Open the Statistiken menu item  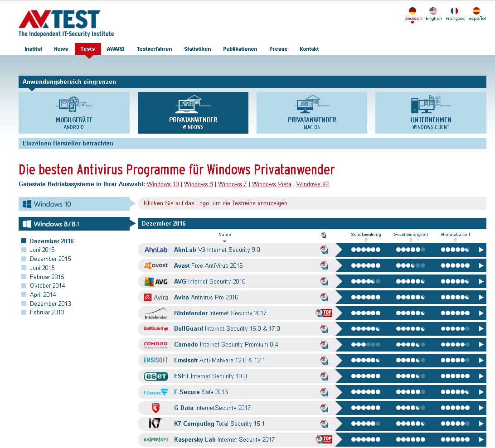pos(197,49)
